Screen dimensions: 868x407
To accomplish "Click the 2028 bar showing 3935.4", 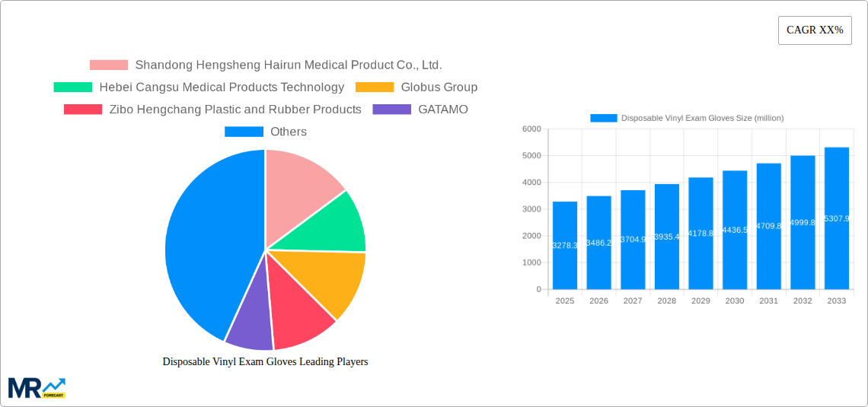I will tap(667, 237).
